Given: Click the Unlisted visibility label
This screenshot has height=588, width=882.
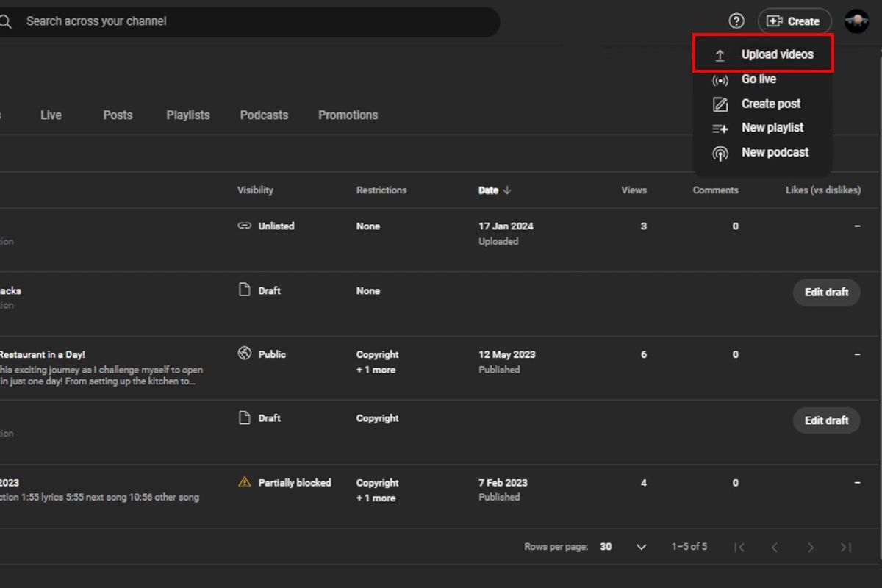Looking at the screenshot, I should click(x=276, y=226).
